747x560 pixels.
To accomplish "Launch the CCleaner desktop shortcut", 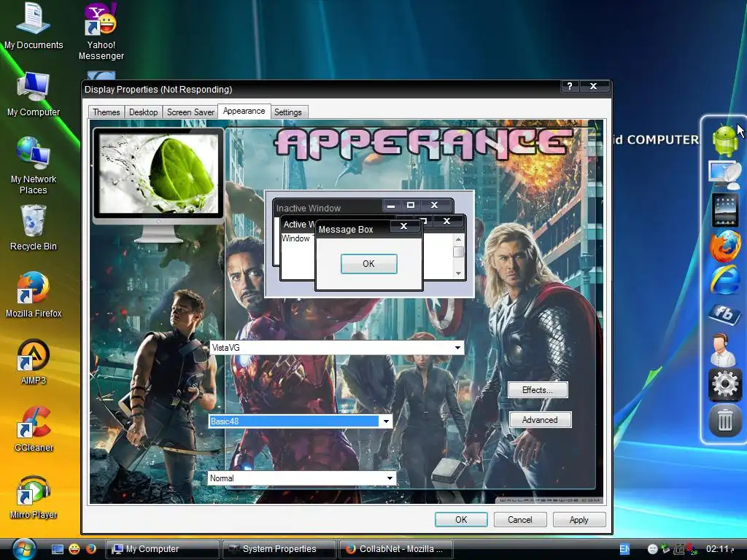I will pyautogui.click(x=34, y=429).
